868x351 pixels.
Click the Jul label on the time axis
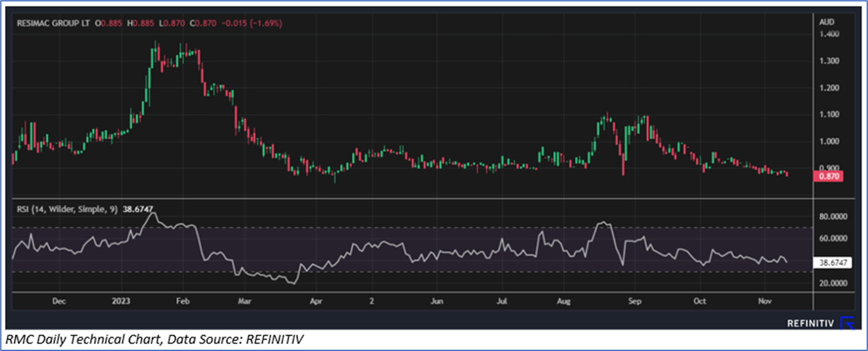(x=502, y=300)
